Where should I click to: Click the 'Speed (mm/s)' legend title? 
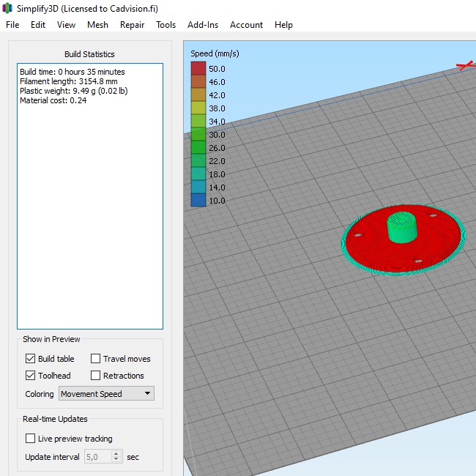(x=215, y=53)
